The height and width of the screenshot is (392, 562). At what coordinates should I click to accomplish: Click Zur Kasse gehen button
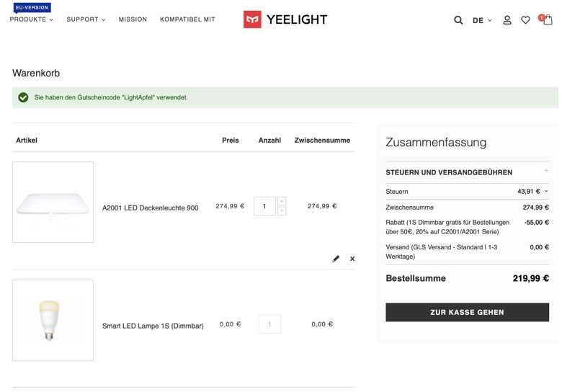click(x=467, y=312)
